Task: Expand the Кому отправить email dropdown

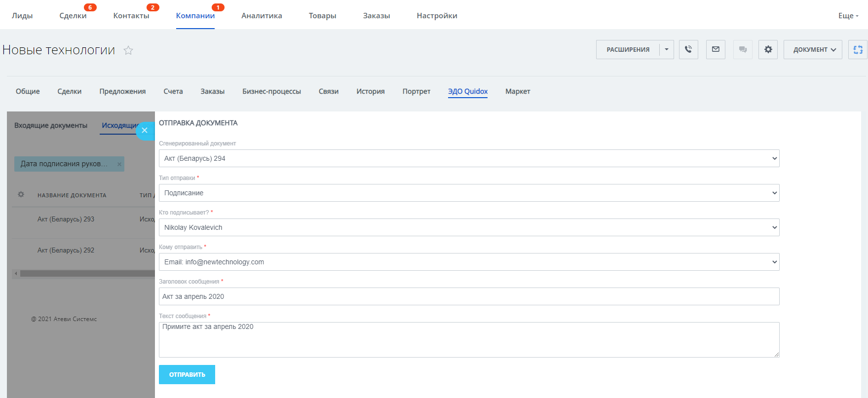Action: pos(469,262)
